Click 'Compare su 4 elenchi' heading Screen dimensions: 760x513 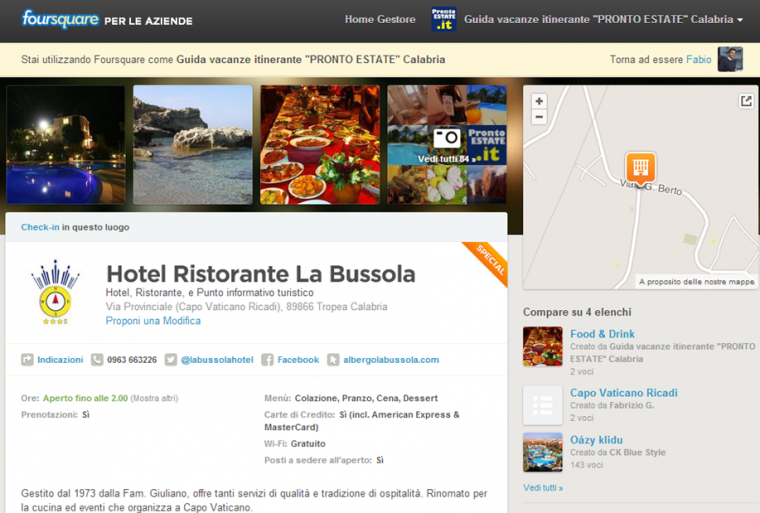click(x=577, y=312)
